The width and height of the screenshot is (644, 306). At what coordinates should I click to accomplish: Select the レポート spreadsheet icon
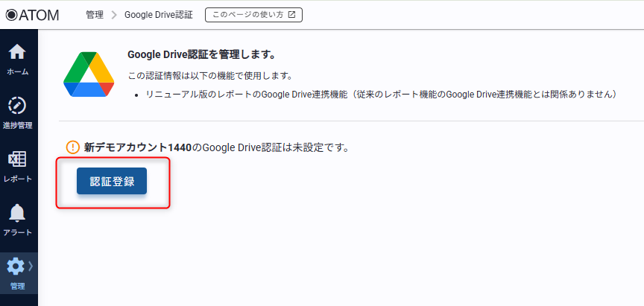[17, 159]
